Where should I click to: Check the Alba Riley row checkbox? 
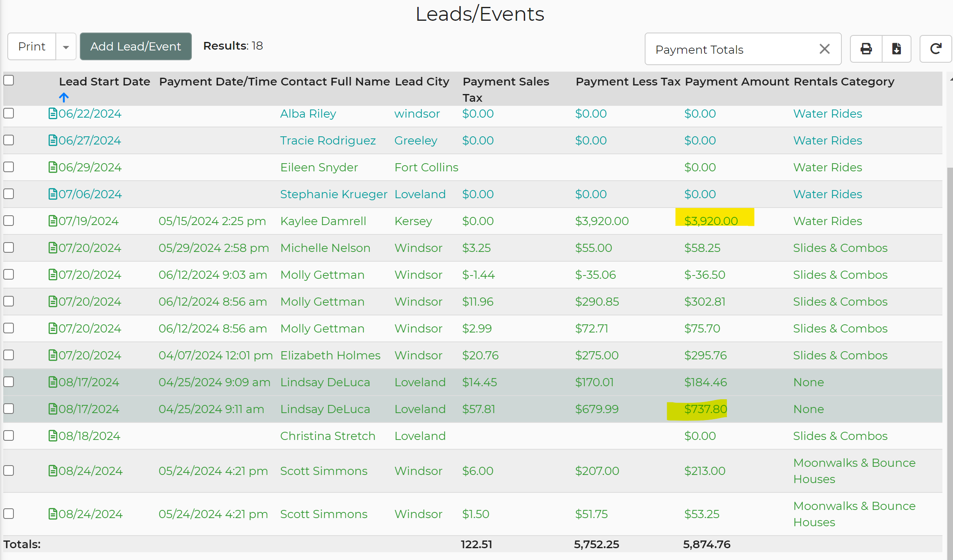[9, 113]
